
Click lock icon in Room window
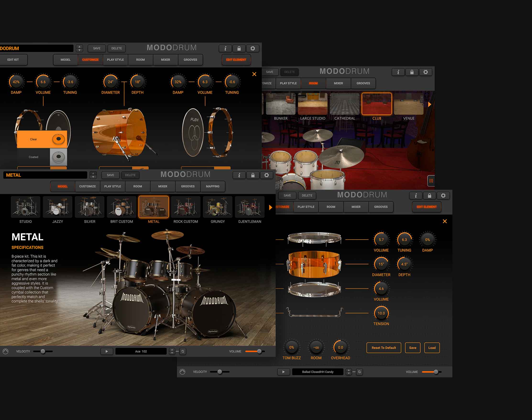click(x=412, y=72)
